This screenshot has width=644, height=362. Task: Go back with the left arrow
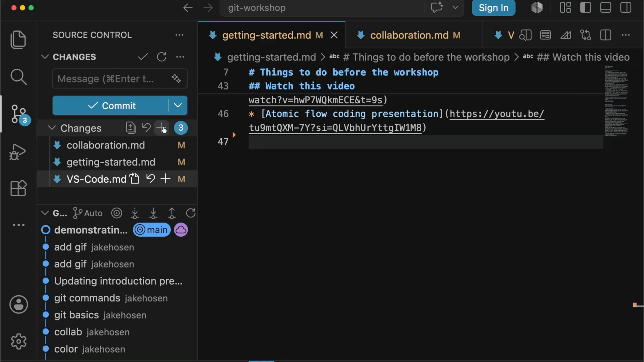tap(188, 8)
